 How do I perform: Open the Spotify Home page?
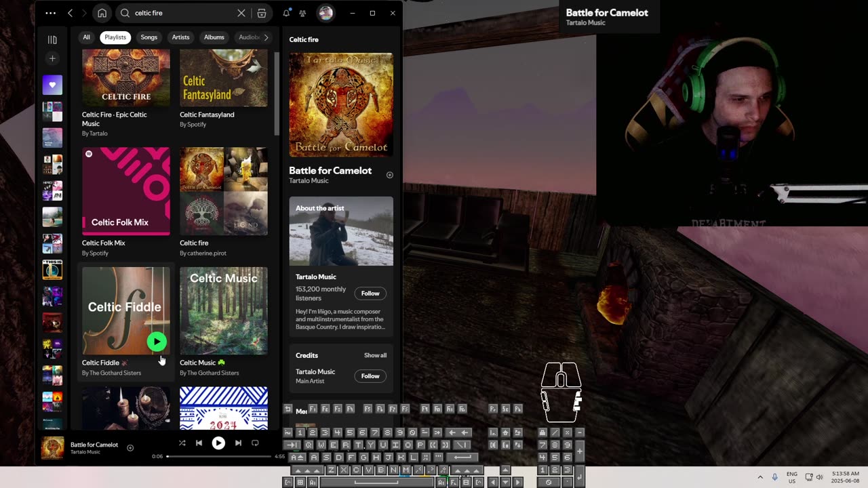click(x=102, y=13)
